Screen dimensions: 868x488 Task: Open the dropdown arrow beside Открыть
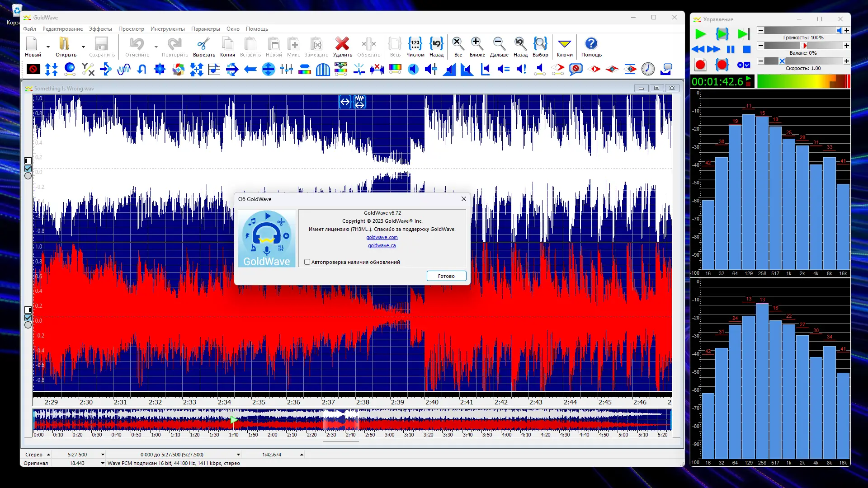pos(83,47)
